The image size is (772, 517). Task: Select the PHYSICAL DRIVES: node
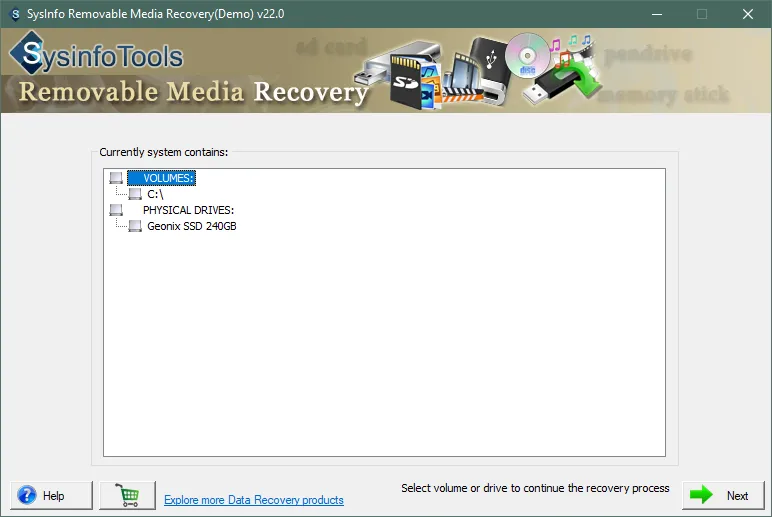click(189, 210)
